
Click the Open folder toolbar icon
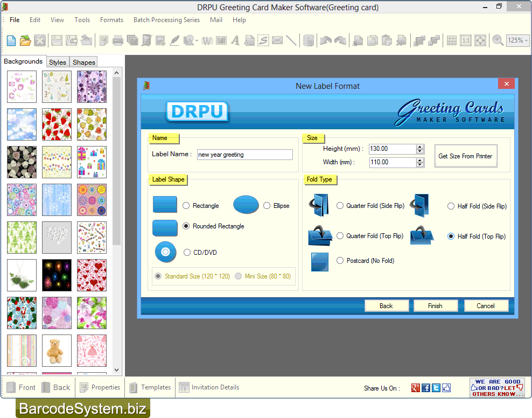click(x=25, y=41)
